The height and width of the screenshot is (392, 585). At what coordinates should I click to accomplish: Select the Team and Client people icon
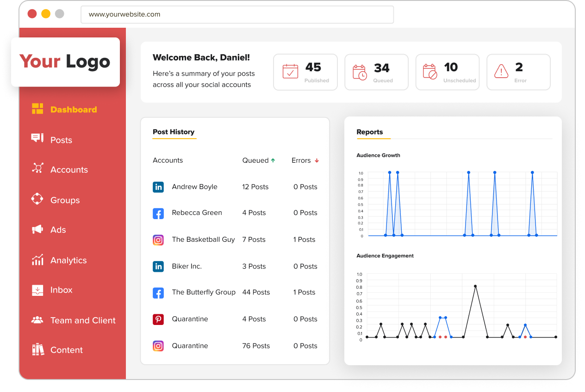tap(37, 320)
